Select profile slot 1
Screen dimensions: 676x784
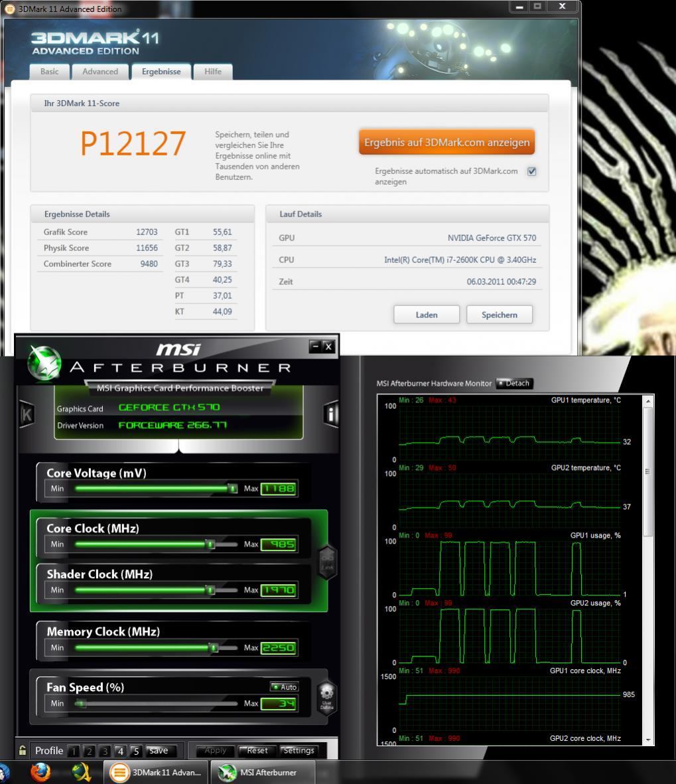point(74,751)
